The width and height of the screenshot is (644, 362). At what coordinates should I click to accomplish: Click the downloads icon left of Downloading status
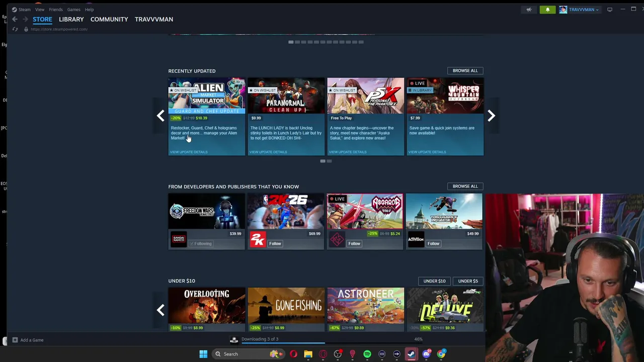pos(233,340)
